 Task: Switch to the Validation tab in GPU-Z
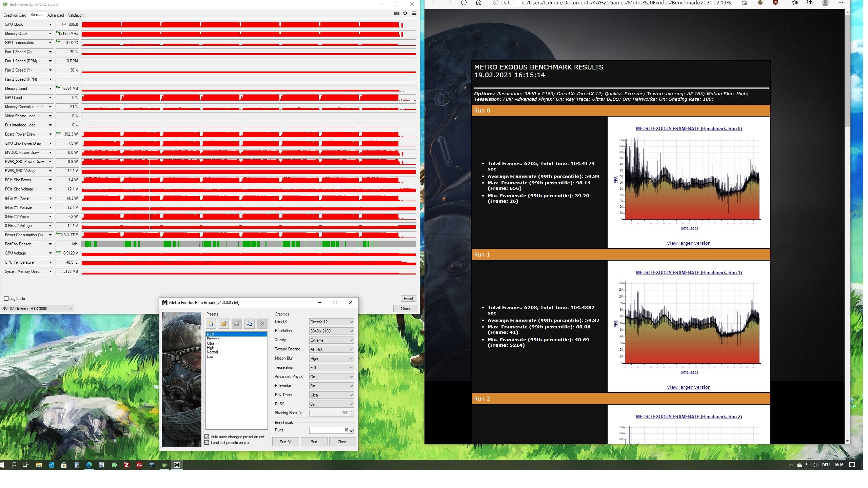point(76,15)
